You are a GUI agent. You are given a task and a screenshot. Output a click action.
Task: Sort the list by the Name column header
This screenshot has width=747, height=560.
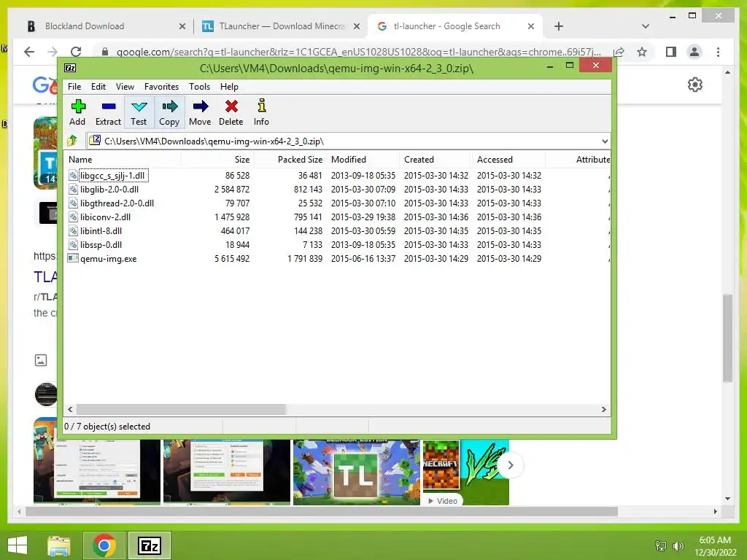coord(123,160)
